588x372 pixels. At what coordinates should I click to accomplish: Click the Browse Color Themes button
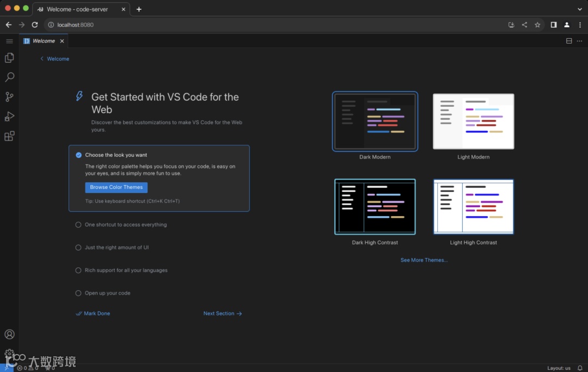(117, 187)
